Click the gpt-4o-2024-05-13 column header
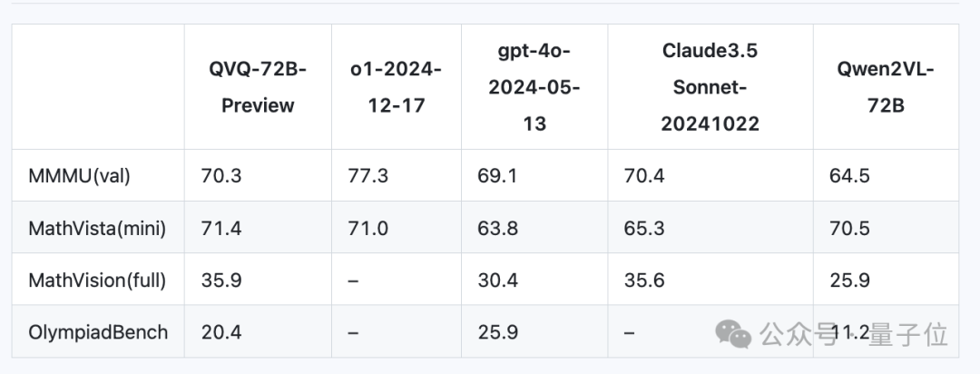980x374 pixels. point(534,87)
